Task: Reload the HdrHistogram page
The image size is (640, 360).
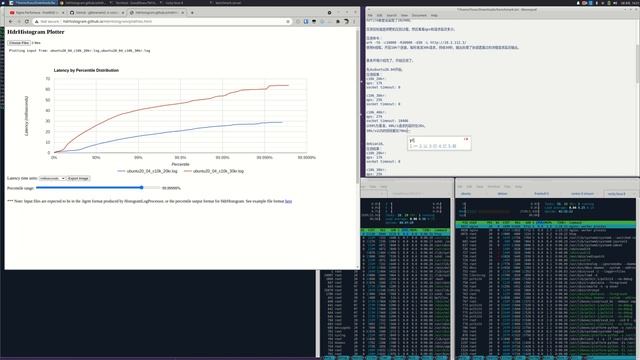Action: 27,21
